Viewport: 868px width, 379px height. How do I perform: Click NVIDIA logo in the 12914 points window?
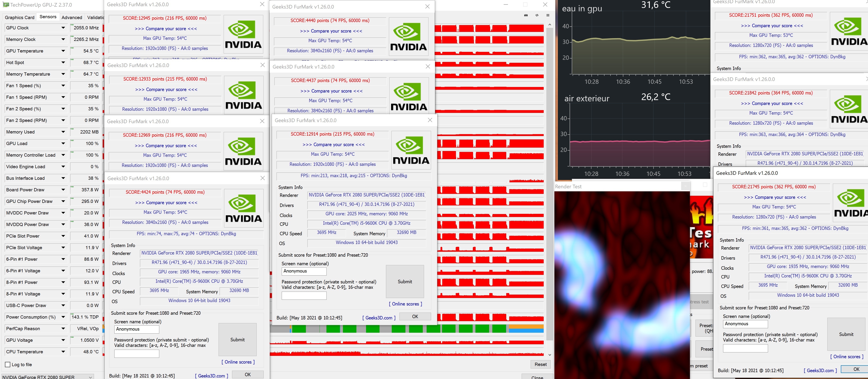coord(411,150)
